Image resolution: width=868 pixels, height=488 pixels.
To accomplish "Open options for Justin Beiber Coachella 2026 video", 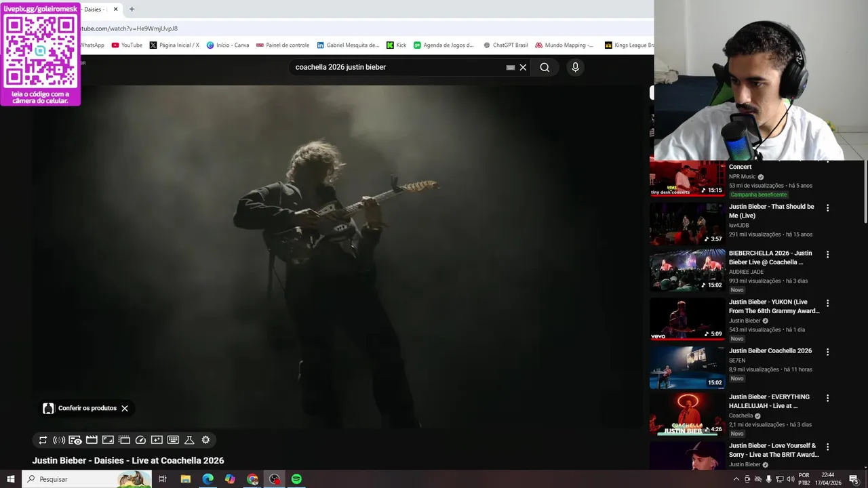I will tap(827, 352).
